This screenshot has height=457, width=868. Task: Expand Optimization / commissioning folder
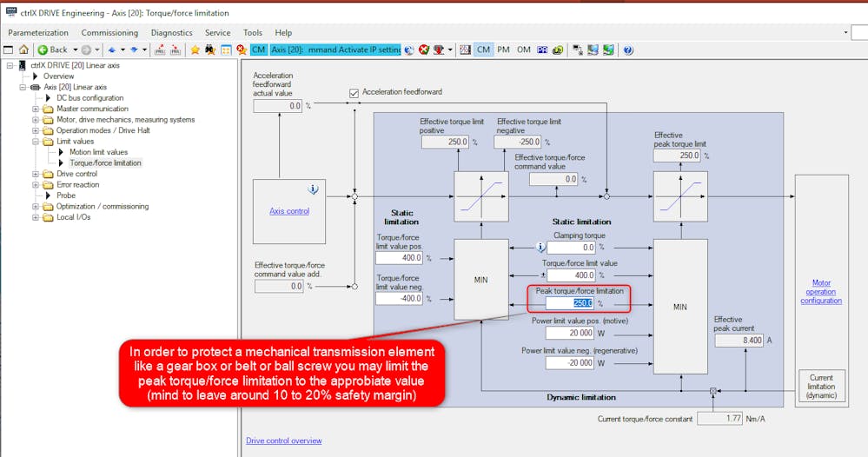[36, 207]
